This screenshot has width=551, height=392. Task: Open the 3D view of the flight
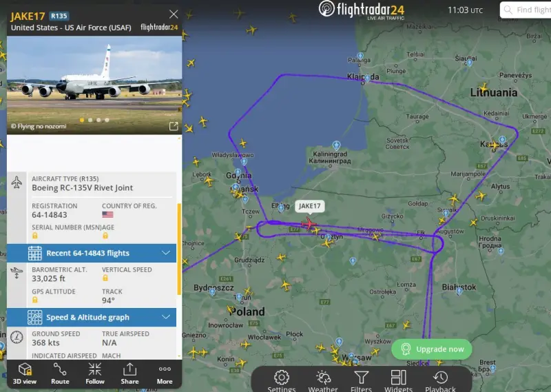point(25,373)
